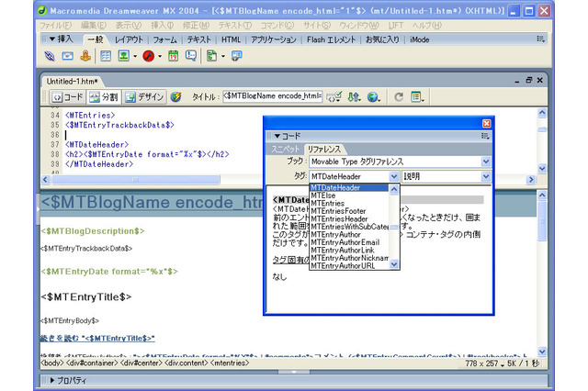Open the ファイル(F) menu
Viewport: 588px width, 391px height.
[x=56, y=26]
